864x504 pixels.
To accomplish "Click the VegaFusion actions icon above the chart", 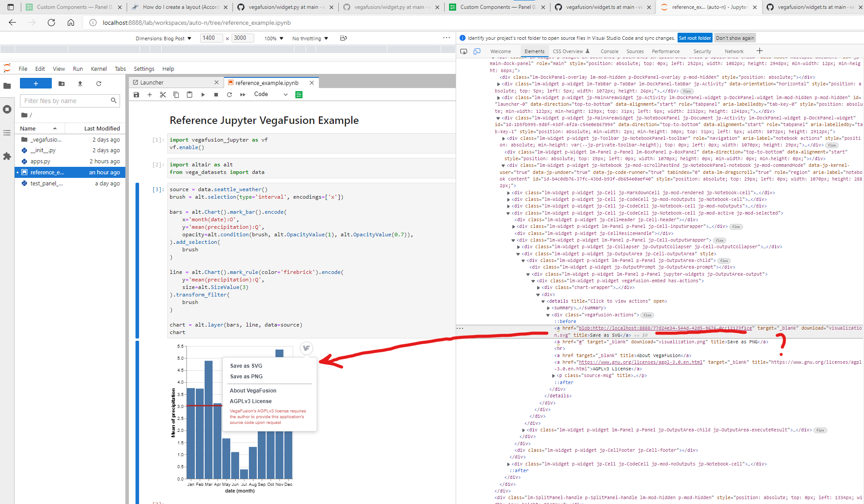I will 306,348.
